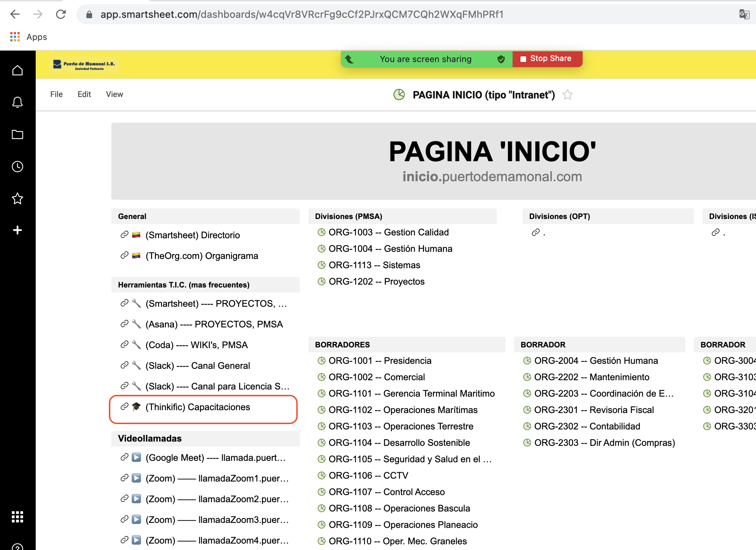Viewport: 756px width, 550px height.
Task: Open the (Smartsheet) Directorio link
Action: [192, 235]
